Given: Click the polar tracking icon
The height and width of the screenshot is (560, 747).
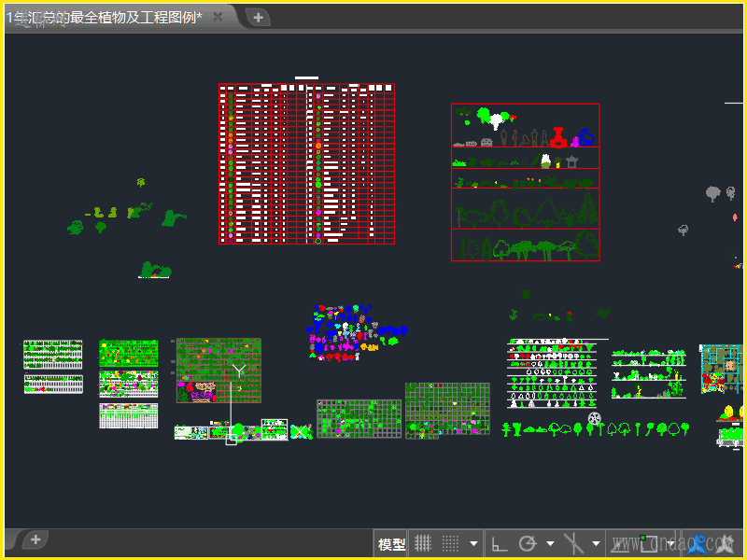Looking at the screenshot, I should point(528,543).
